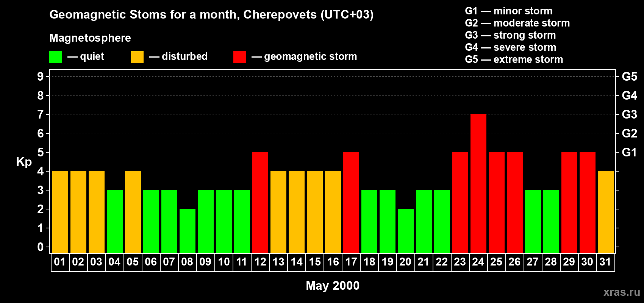Click the green quiet legend swatch

[x=55, y=57]
